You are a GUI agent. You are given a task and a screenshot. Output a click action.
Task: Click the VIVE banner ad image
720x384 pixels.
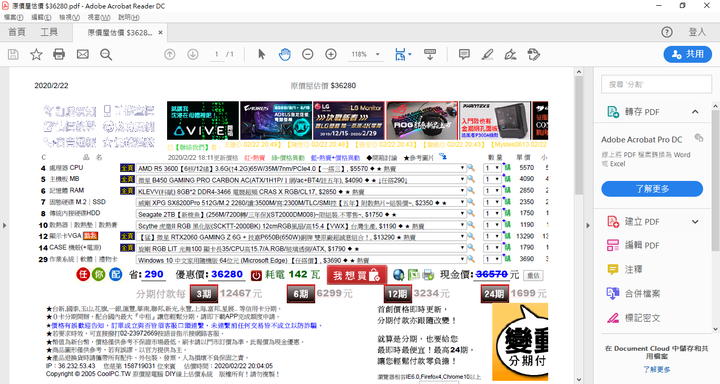[x=202, y=120]
